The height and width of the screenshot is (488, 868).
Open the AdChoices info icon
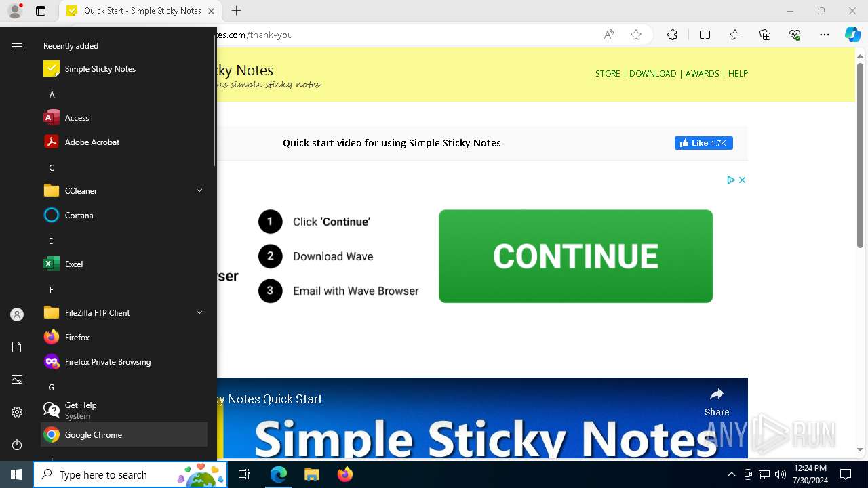[731, 180]
